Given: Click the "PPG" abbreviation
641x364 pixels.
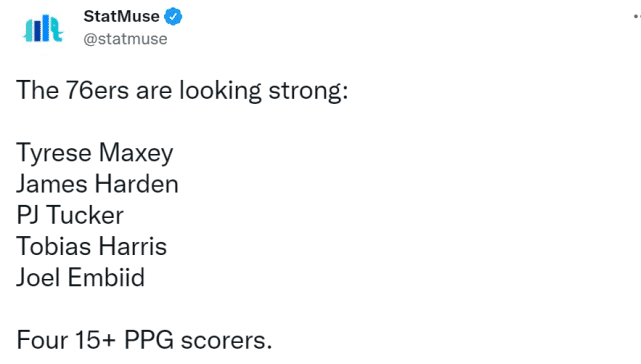Looking at the screenshot, I should coord(149,340).
